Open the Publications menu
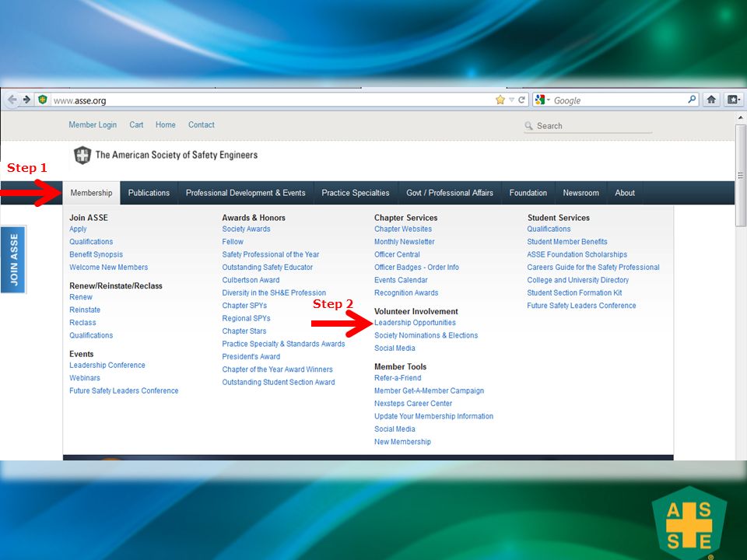Screen dimensions: 747x560 click(149, 193)
